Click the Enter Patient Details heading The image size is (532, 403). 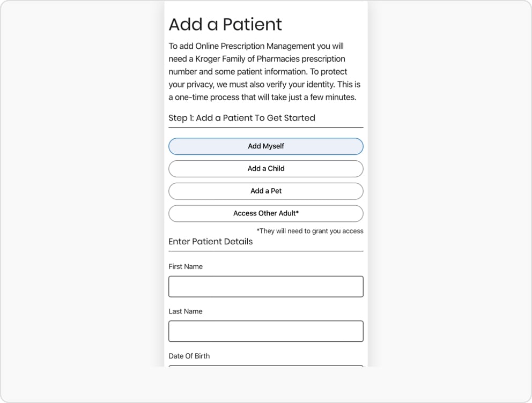(211, 242)
